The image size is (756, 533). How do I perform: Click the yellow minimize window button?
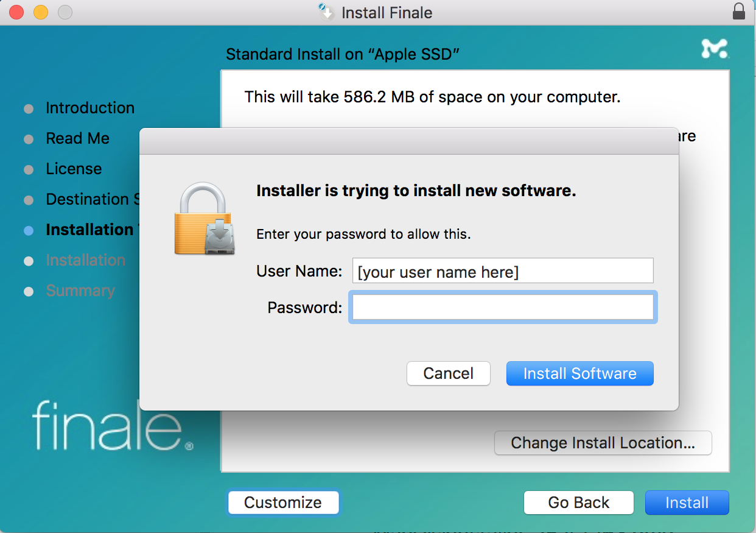pos(40,12)
